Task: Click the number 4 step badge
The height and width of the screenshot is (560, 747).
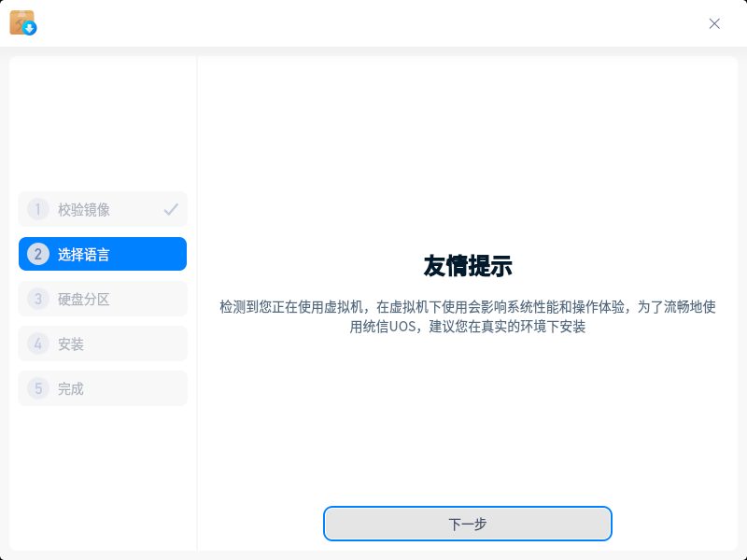Action: point(38,343)
